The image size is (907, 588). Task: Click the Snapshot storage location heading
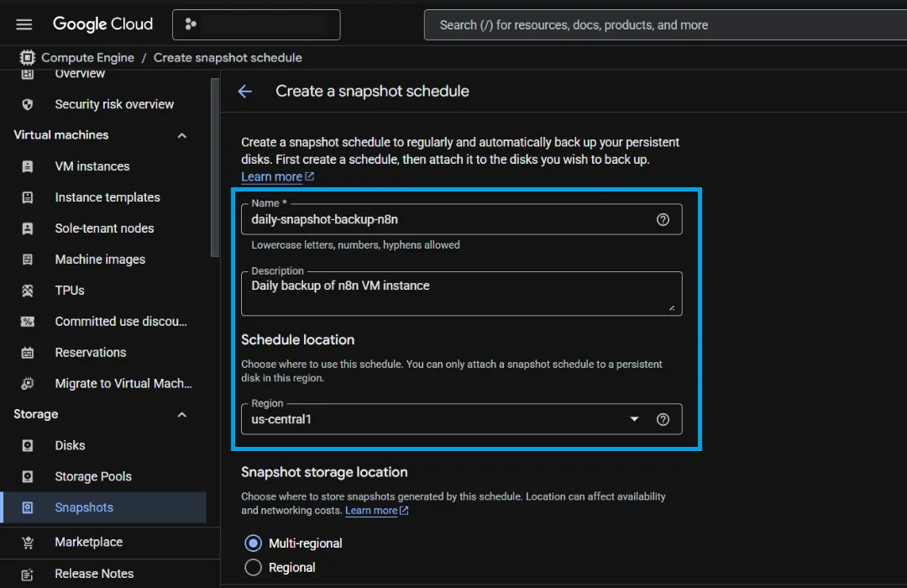tap(324, 472)
